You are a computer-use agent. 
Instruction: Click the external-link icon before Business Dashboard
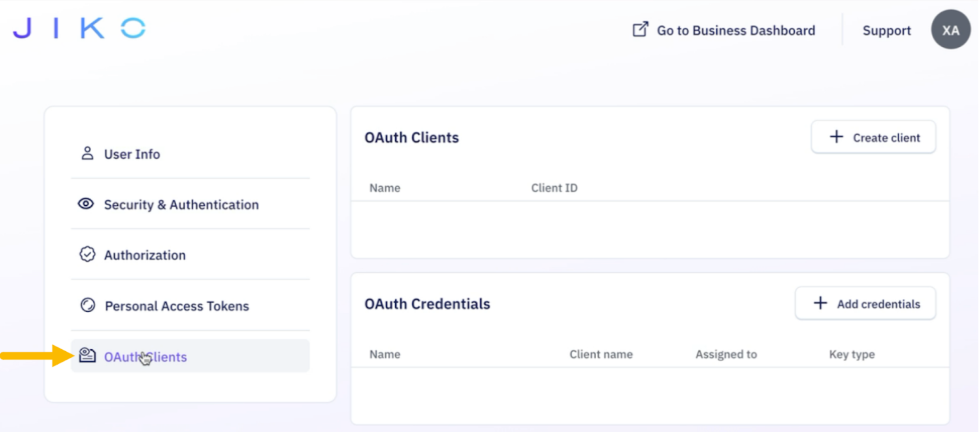(x=640, y=29)
